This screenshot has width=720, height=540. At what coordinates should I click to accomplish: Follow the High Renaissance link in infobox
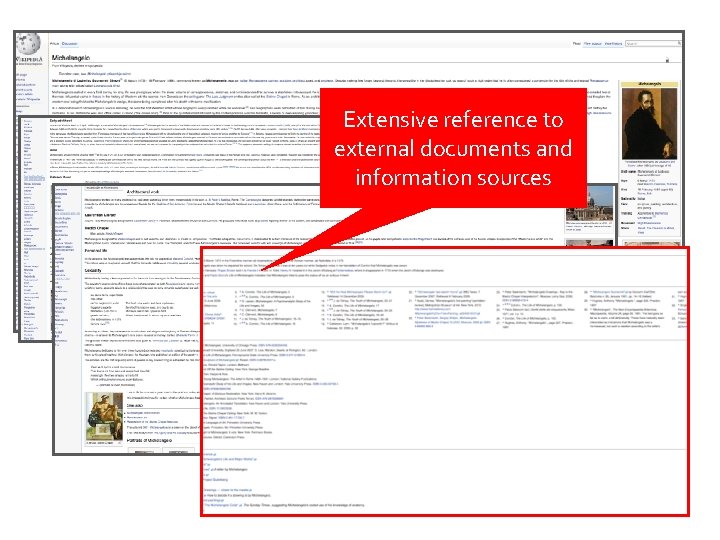point(649,223)
